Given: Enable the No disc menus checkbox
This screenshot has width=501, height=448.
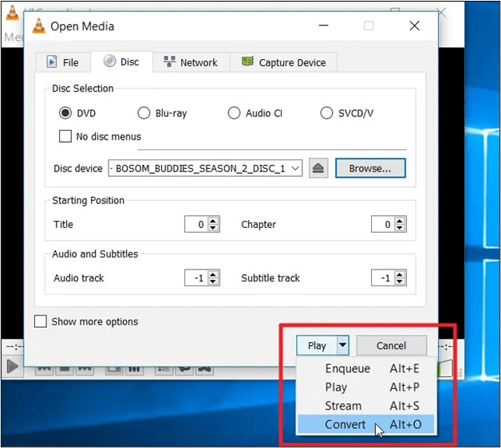Looking at the screenshot, I should [x=66, y=136].
